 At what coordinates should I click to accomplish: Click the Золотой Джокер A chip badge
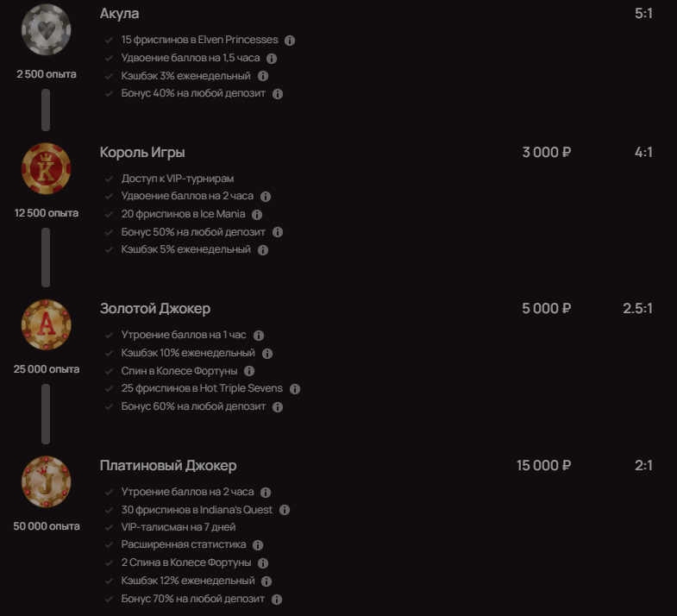coord(47,325)
